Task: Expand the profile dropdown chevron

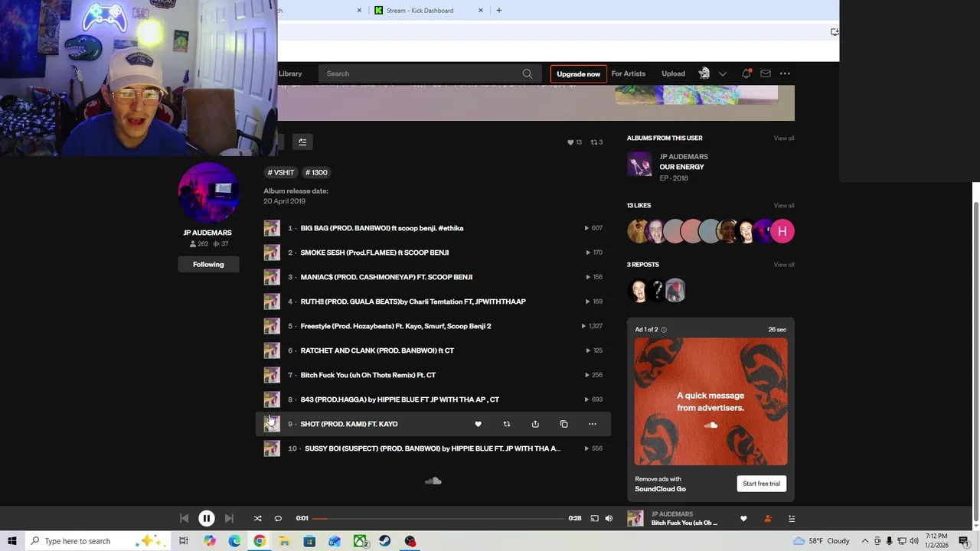Action: pos(722,73)
